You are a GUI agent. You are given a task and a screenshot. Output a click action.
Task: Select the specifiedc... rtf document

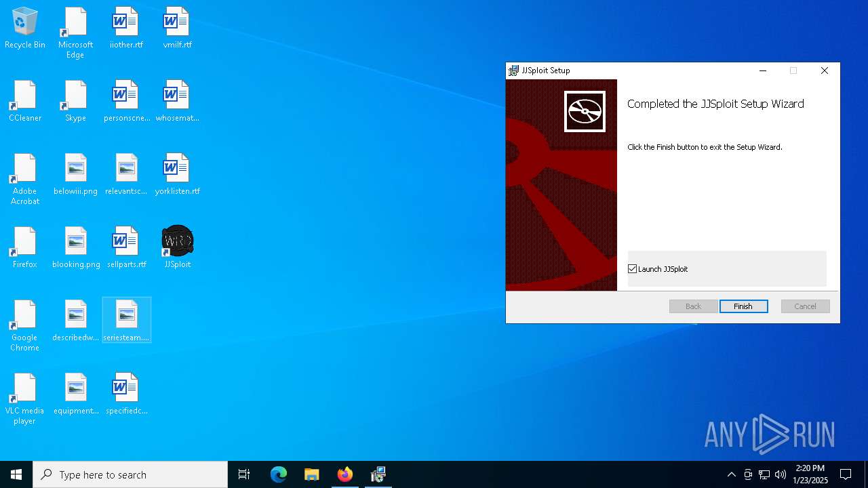(126, 394)
